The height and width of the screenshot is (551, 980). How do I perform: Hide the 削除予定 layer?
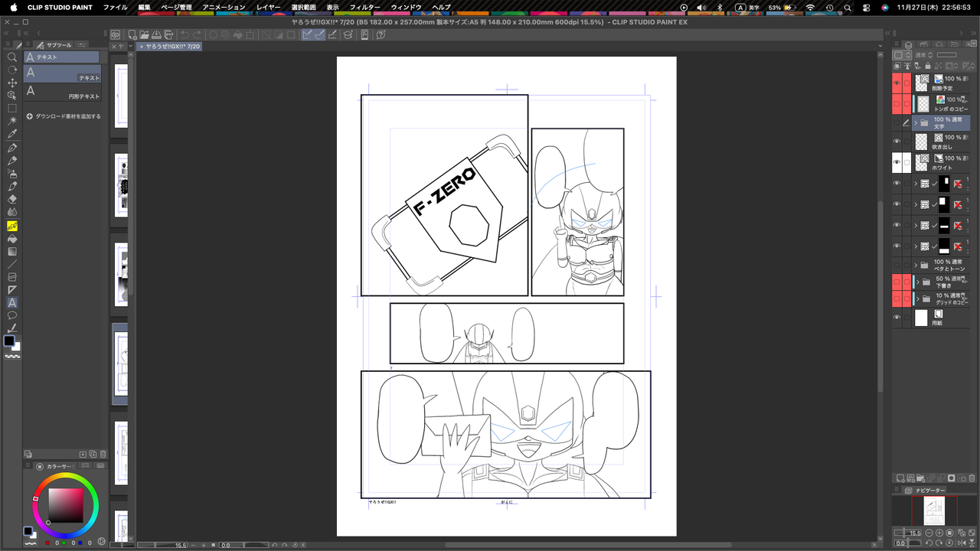pyautogui.click(x=897, y=83)
